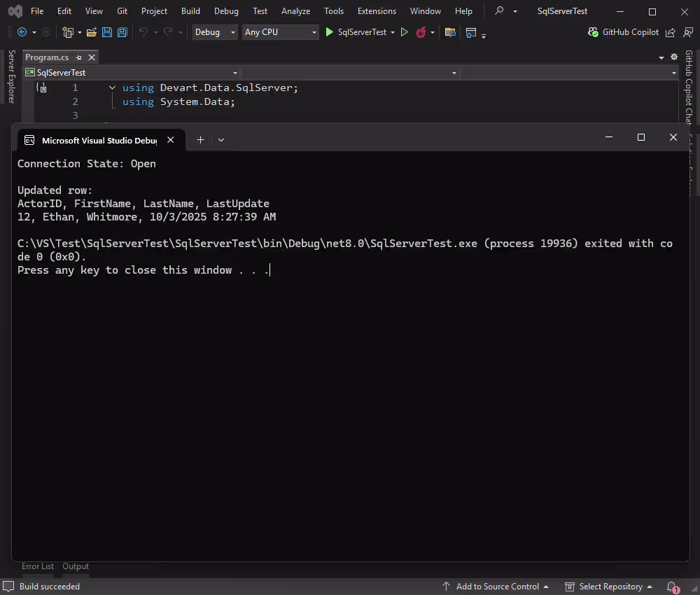The image size is (700, 595).
Task: Start without debugging using the outlined play icon
Action: point(405,32)
